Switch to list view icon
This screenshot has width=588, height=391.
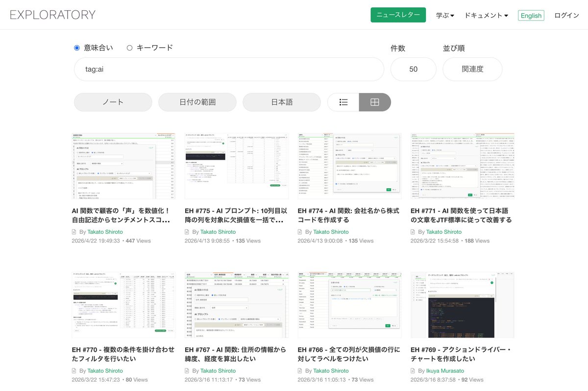pos(343,102)
